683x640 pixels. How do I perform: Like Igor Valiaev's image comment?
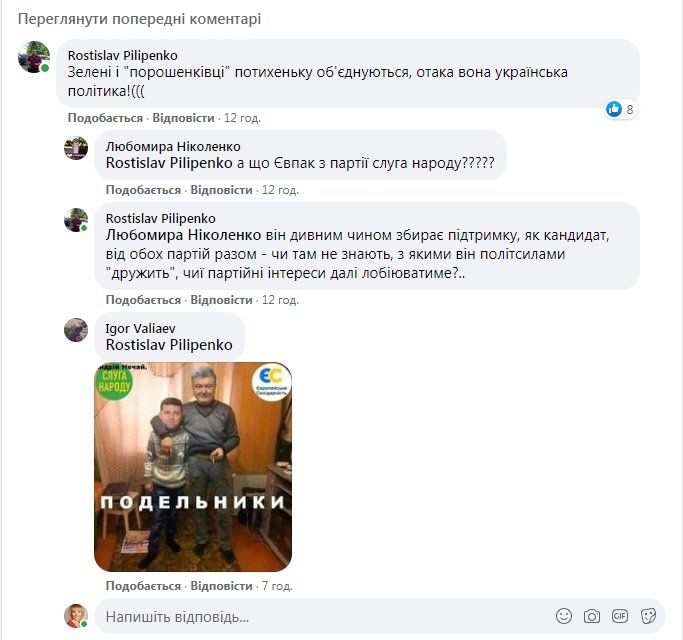tap(143, 586)
